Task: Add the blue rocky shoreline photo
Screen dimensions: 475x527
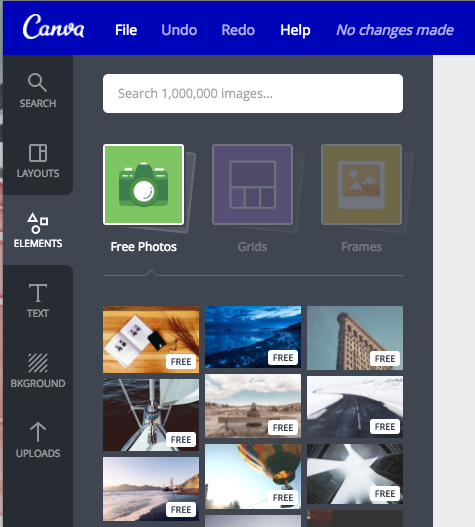Action: click(x=253, y=337)
